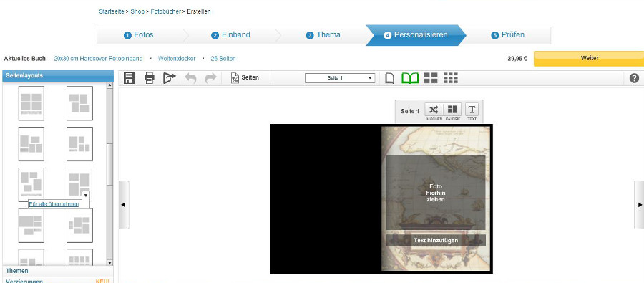
Task: Go to step 2 Einband
Action: (230, 35)
